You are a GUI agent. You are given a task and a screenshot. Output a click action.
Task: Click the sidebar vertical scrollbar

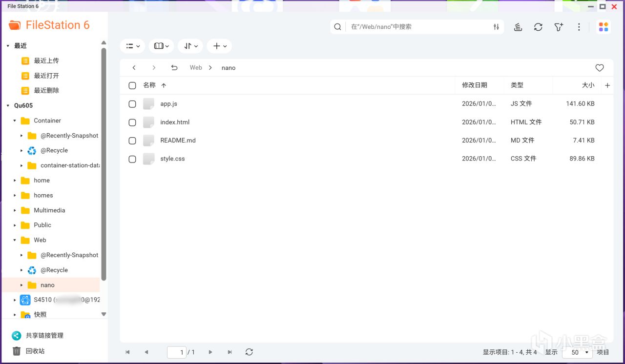click(104, 164)
